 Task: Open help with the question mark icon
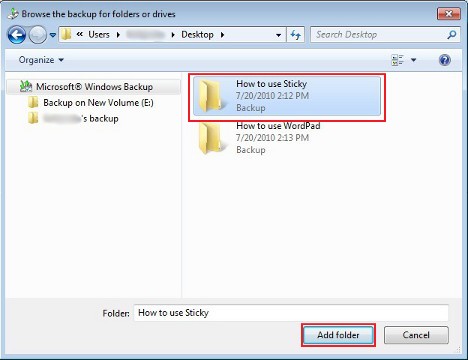(x=445, y=60)
